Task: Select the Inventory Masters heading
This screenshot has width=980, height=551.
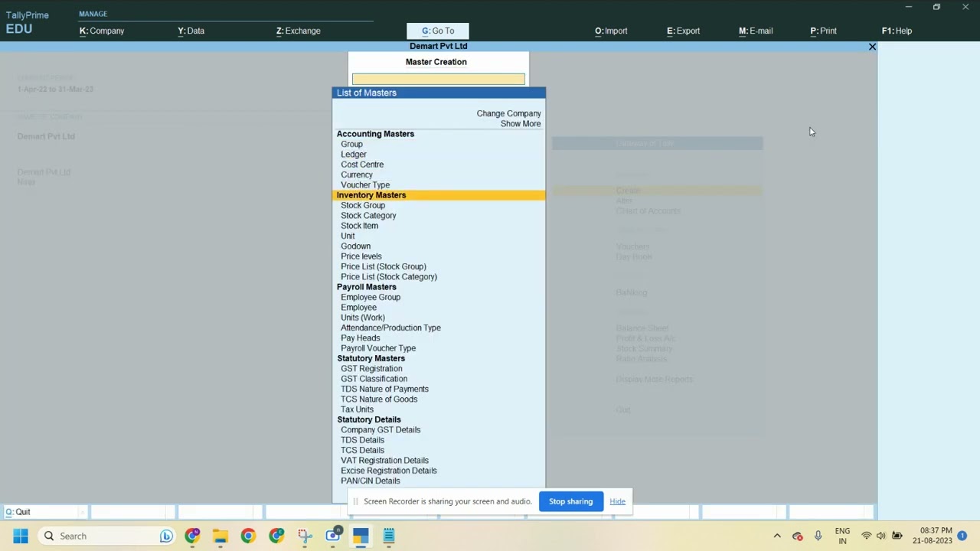Action: tap(439, 195)
